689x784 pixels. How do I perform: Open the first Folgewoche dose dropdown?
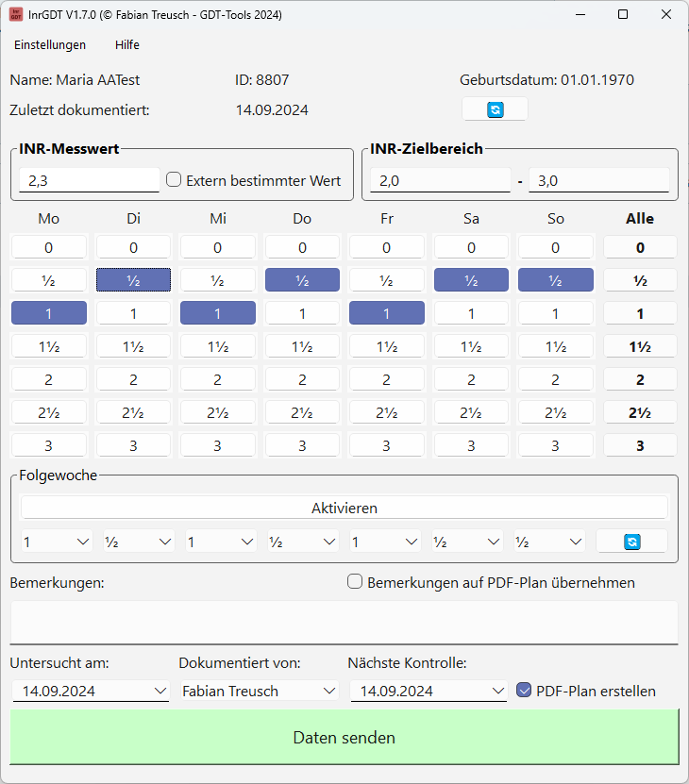[57, 542]
